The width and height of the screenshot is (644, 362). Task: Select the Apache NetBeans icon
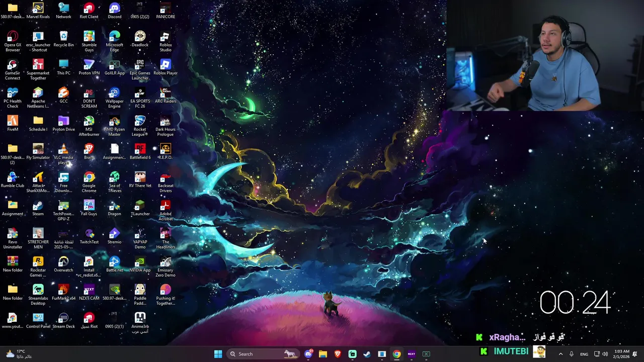point(38,98)
